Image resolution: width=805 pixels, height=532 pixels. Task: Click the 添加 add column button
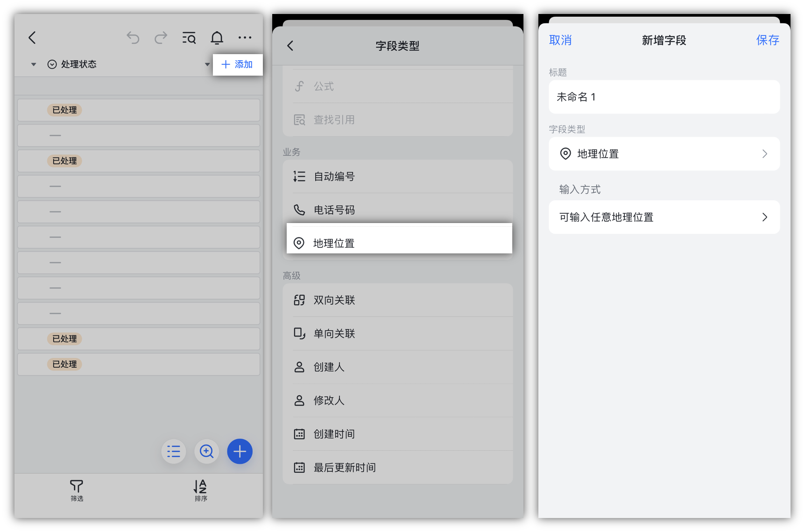click(237, 64)
